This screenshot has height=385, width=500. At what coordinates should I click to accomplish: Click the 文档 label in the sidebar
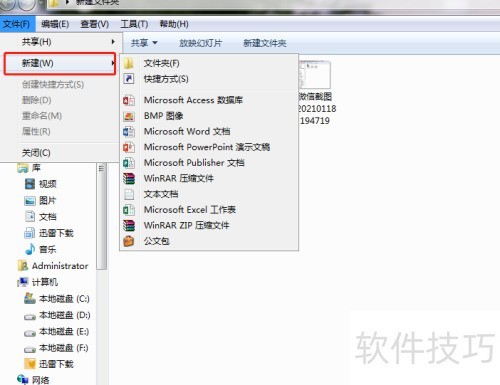[48, 217]
